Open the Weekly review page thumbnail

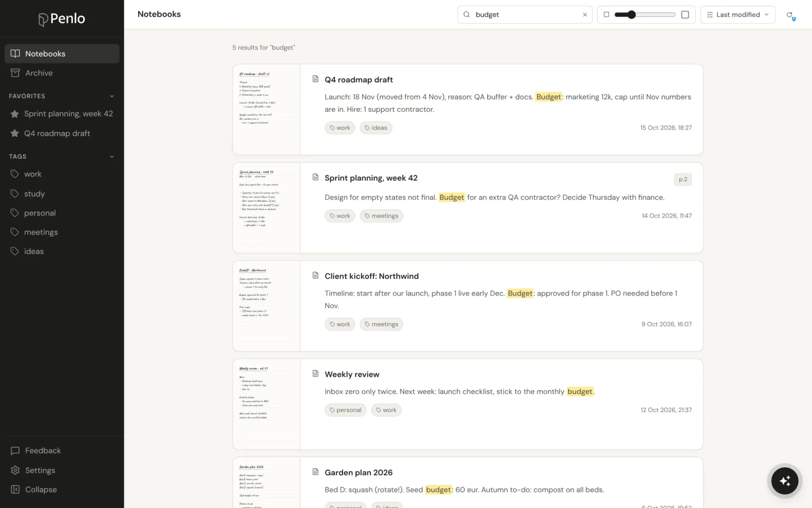click(266, 404)
